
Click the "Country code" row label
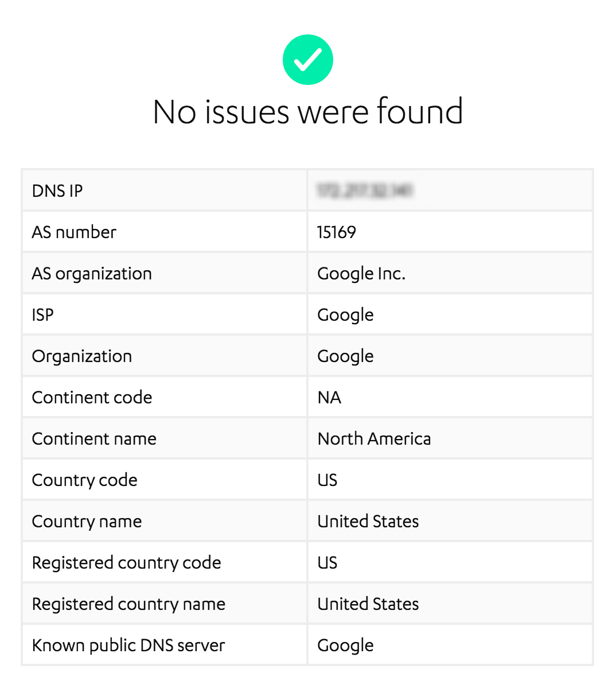(84, 480)
